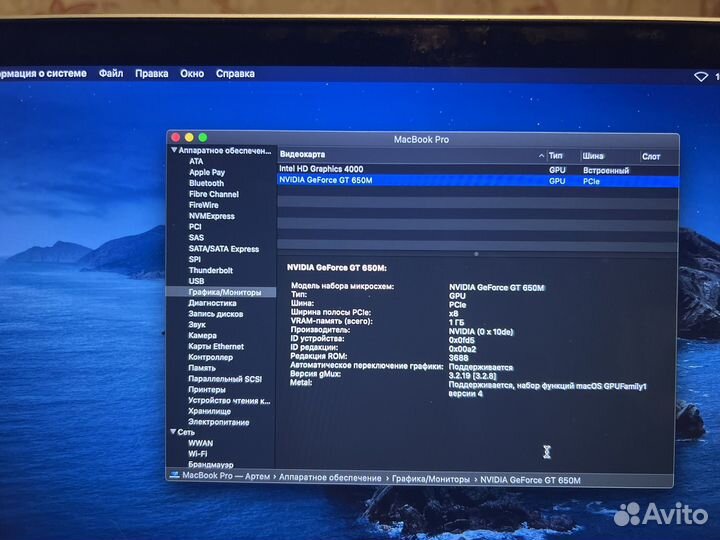Select WWAN under Сеть
The image size is (720, 540).
tap(200, 443)
